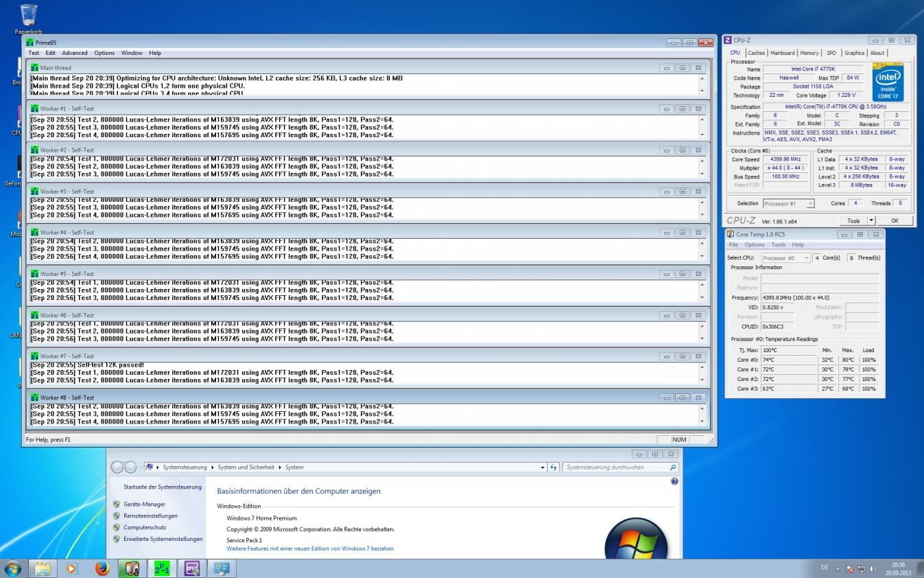Image resolution: width=924 pixels, height=578 pixels.
Task: Switch to the Caches tab in CPU-Z
Action: (x=757, y=53)
